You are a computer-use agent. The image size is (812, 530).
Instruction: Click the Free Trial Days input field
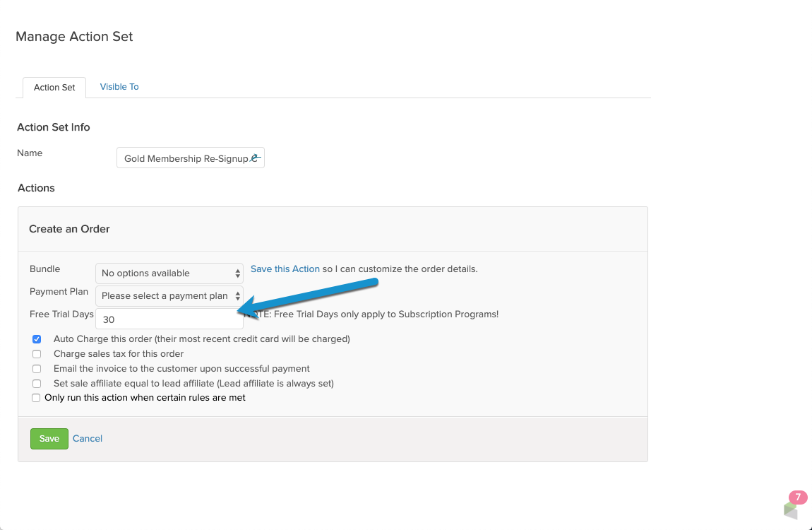tap(169, 319)
